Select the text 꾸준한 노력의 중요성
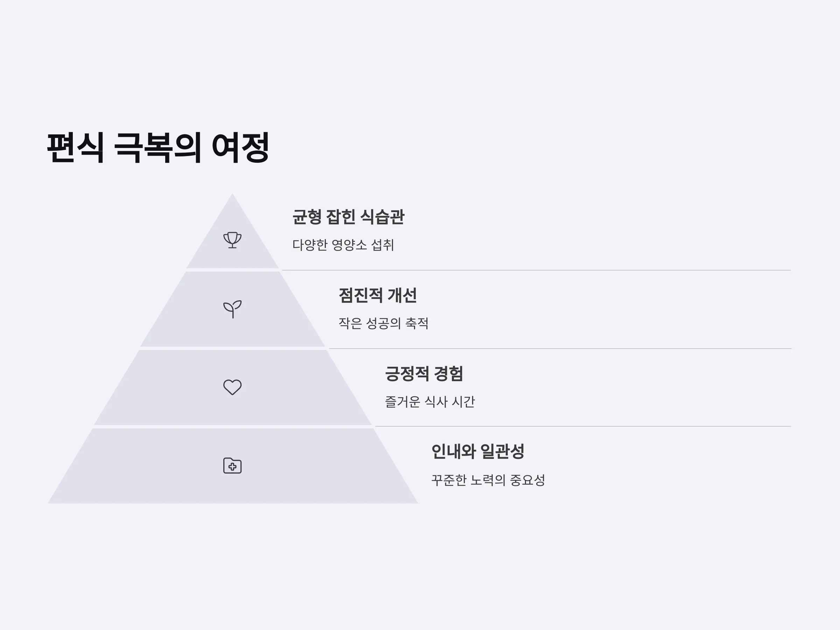This screenshot has height=630, width=840. pos(488,480)
